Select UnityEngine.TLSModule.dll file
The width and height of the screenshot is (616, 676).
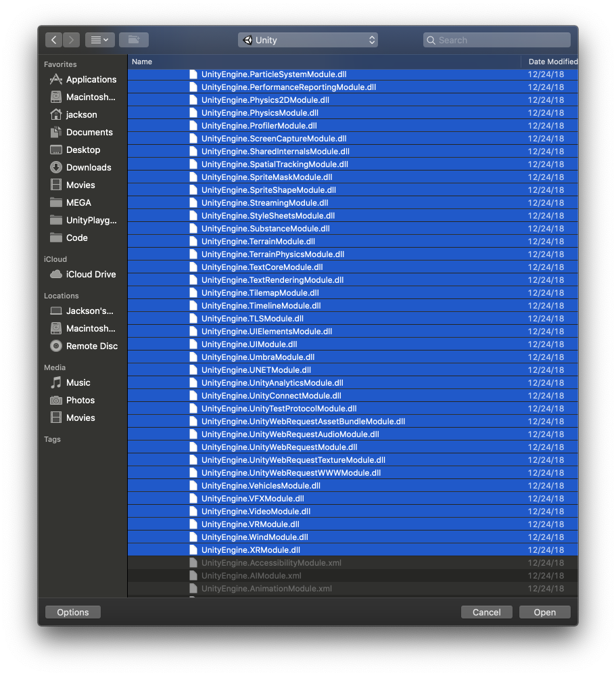pyautogui.click(x=353, y=319)
